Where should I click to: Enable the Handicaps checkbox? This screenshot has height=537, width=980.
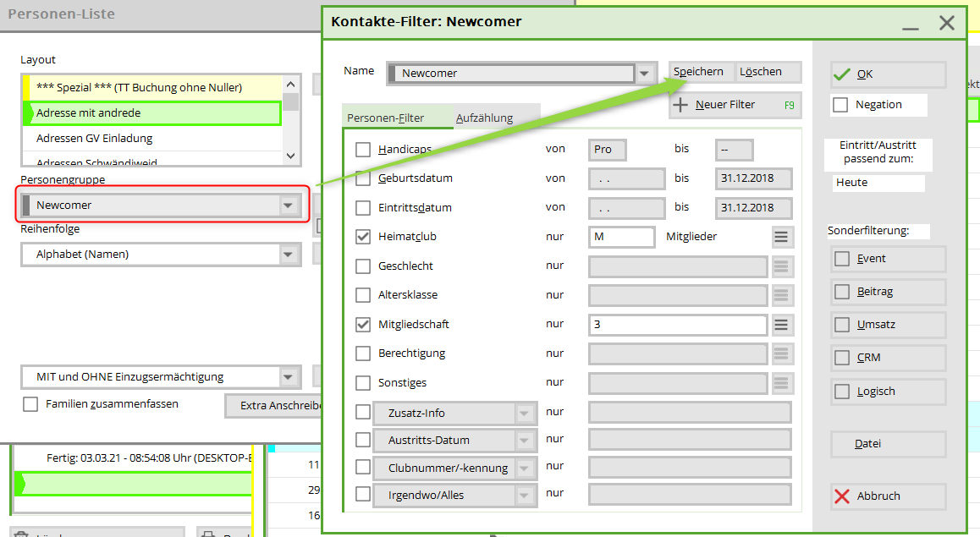click(x=363, y=150)
